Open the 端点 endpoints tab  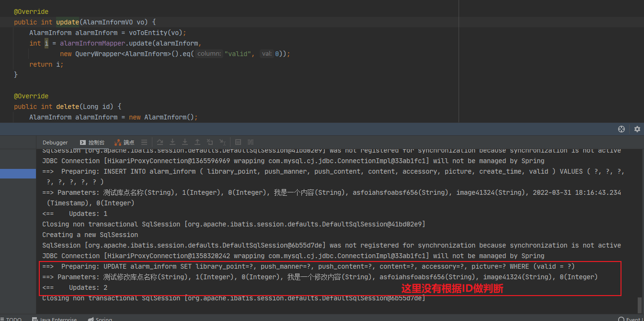click(125, 143)
